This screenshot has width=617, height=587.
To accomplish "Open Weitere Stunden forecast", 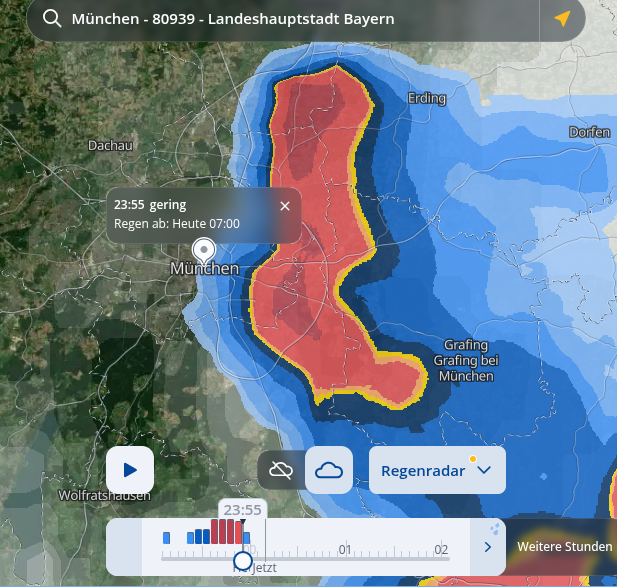I will [x=565, y=546].
